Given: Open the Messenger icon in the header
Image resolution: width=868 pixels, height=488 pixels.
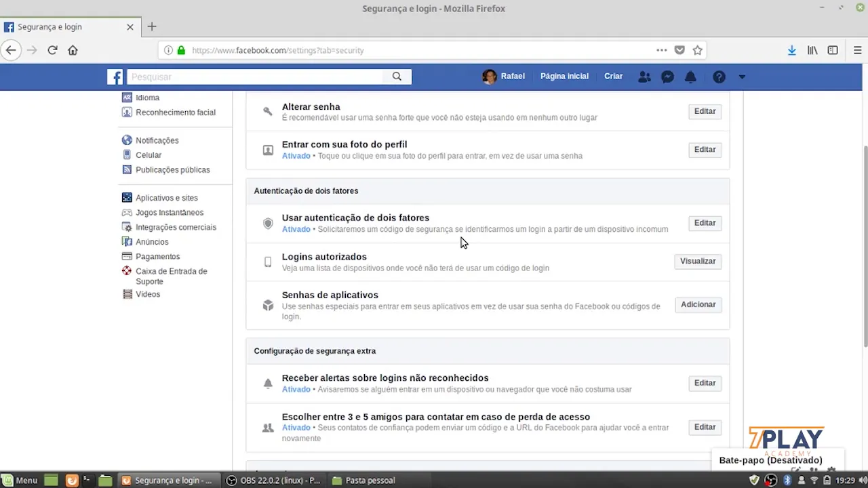Looking at the screenshot, I should (667, 77).
